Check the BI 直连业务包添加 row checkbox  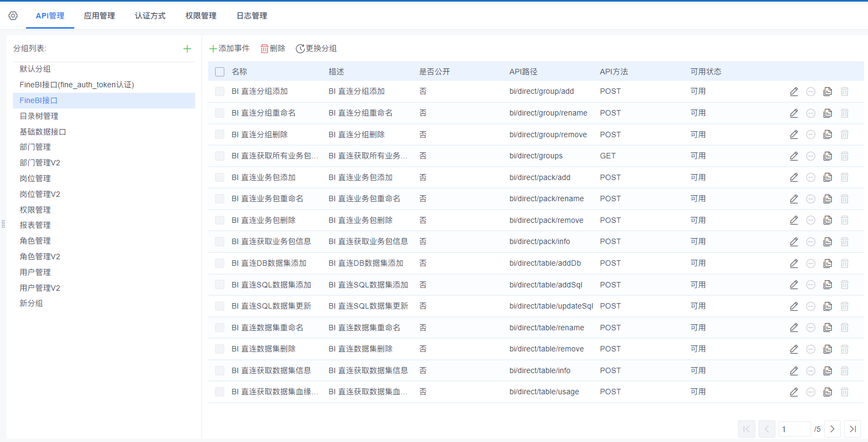219,177
